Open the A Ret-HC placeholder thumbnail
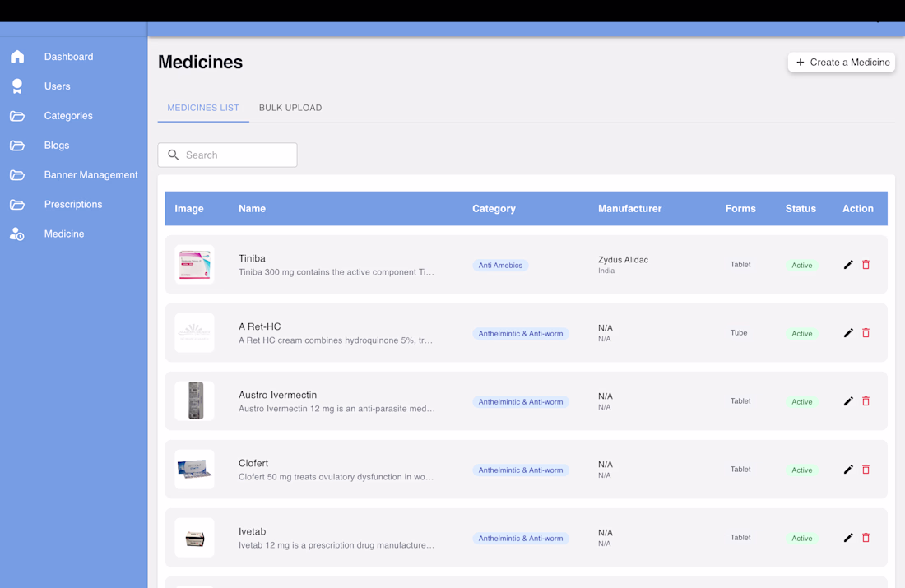The width and height of the screenshot is (905, 588). [x=194, y=333]
